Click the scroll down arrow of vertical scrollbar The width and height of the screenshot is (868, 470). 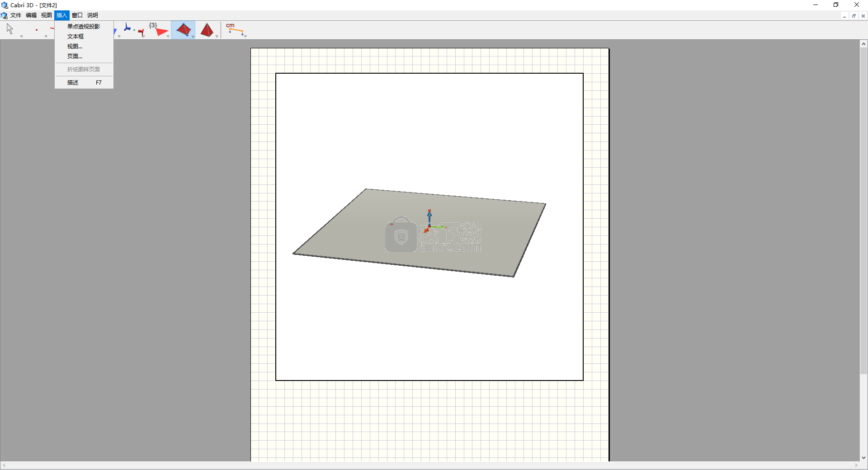(x=863, y=457)
